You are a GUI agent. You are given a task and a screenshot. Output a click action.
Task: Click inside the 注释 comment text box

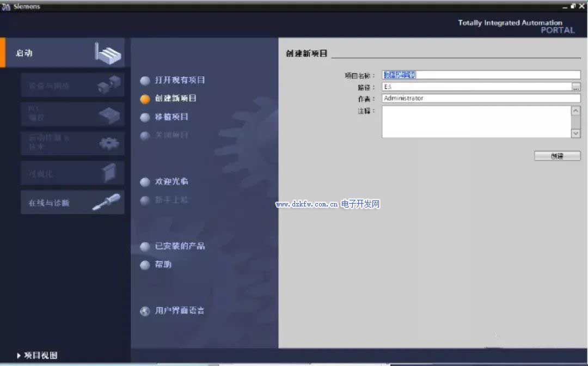476,122
